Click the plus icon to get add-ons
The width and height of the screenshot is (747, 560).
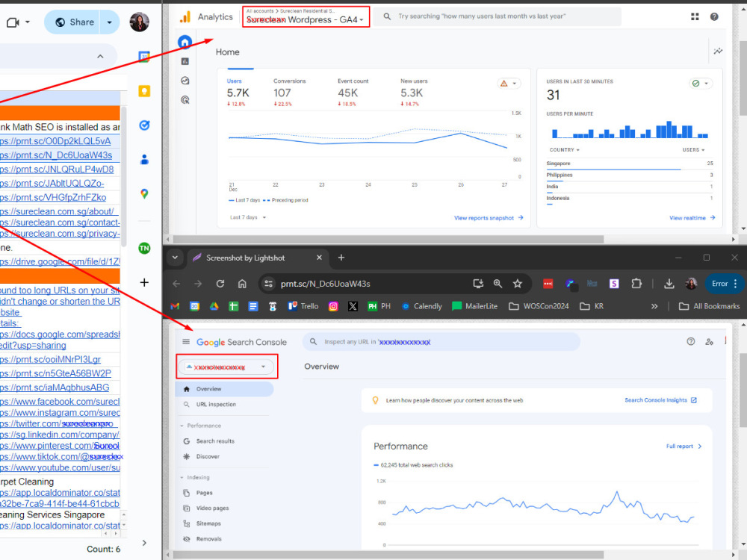click(144, 282)
